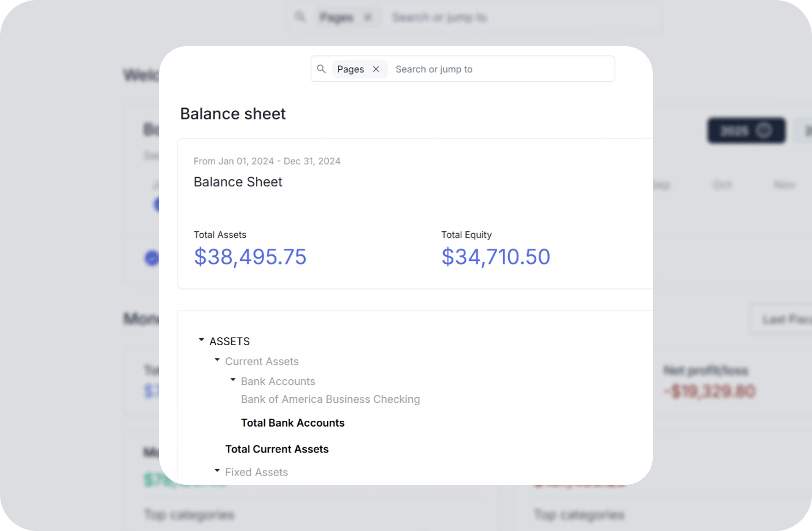Click the blurred 2025 year button
This screenshot has height=531, width=812.
[x=746, y=130]
